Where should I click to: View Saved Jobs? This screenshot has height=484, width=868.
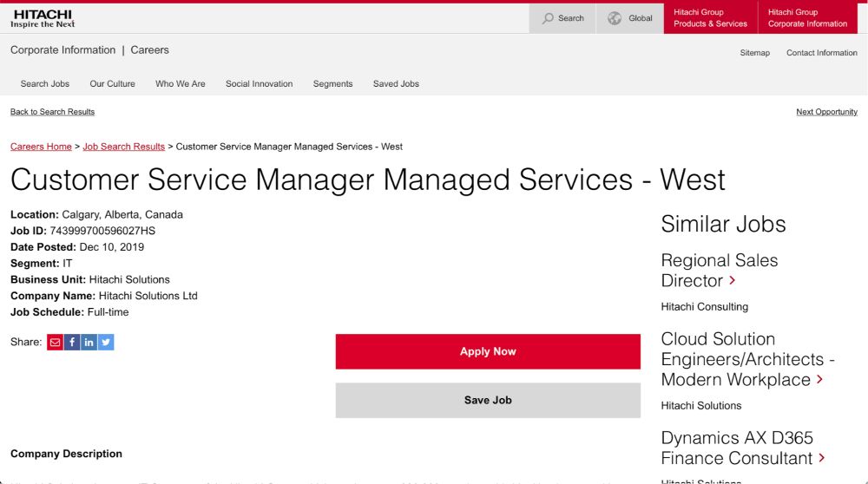(x=396, y=83)
